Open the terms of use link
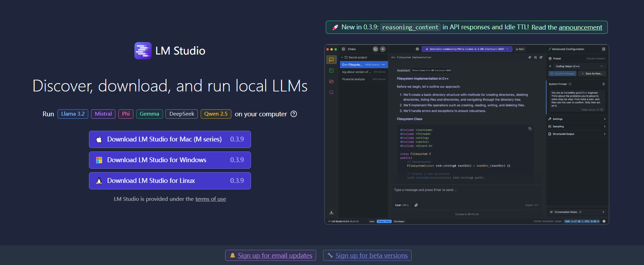 pyautogui.click(x=210, y=199)
